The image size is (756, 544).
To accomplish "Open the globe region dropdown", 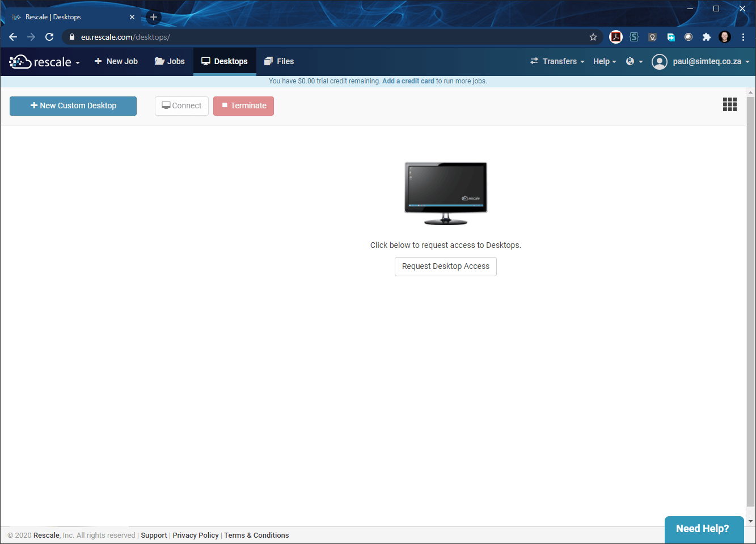I will pos(634,61).
